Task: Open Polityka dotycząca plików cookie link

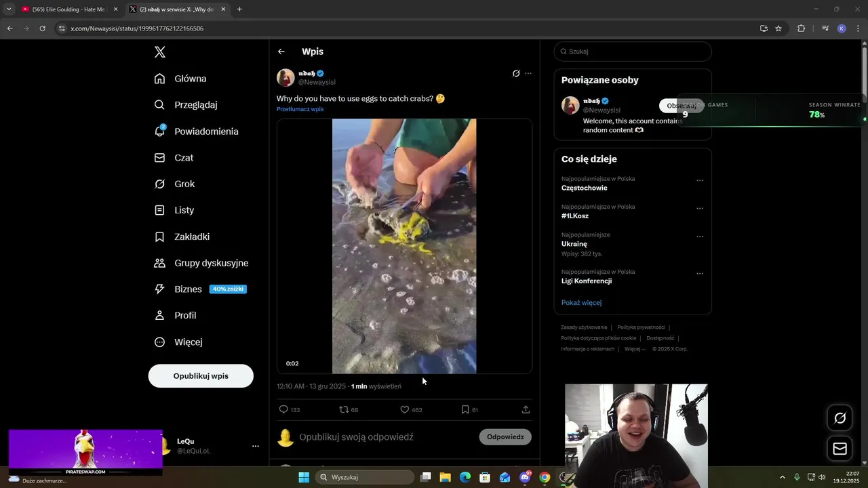Action: tap(599, 338)
